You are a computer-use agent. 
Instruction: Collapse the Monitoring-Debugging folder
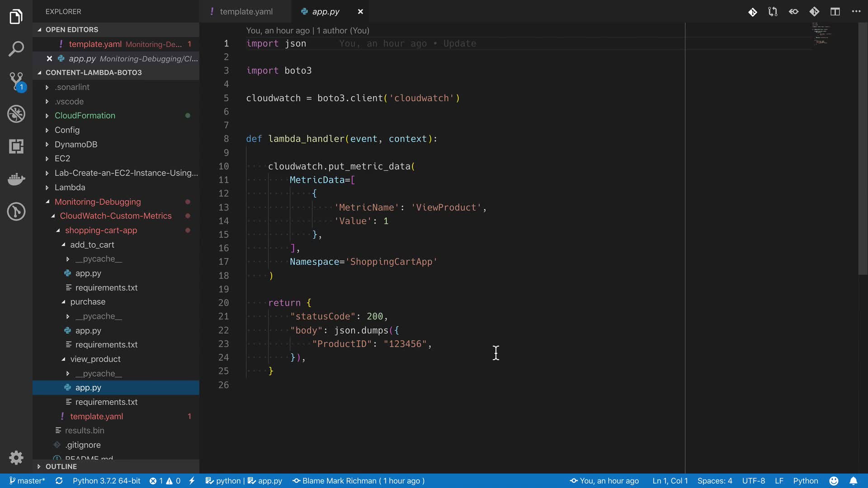click(x=98, y=202)
